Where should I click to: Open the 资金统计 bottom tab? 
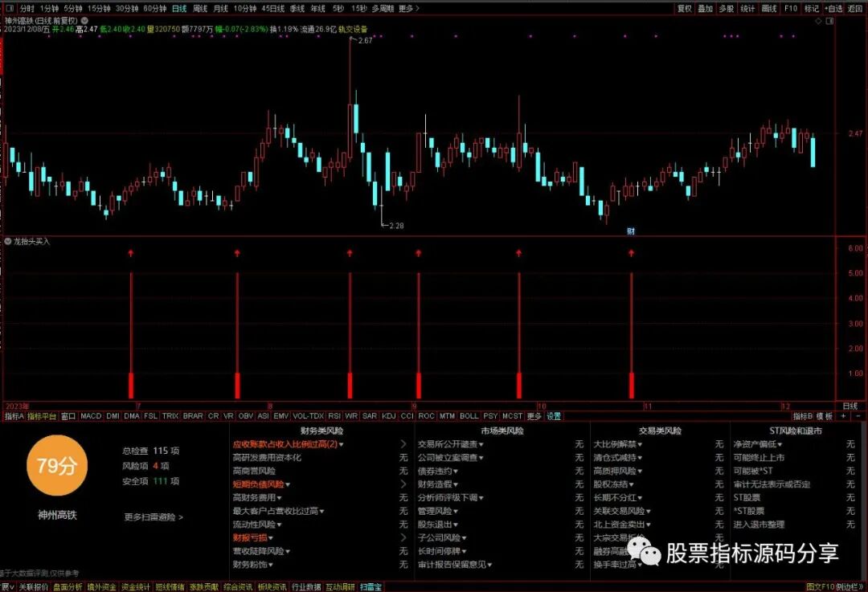pos(136,586)
